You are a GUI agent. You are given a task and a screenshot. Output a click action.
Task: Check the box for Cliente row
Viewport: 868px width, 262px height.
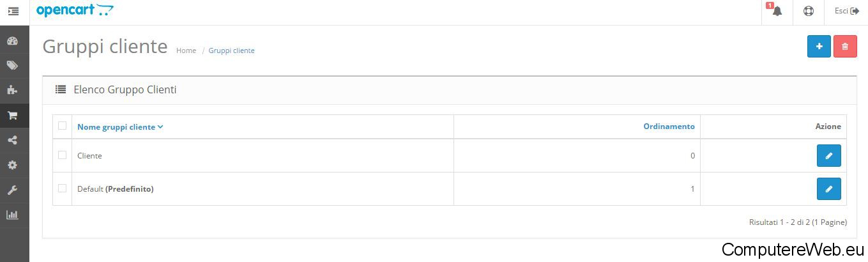[62, 155]
